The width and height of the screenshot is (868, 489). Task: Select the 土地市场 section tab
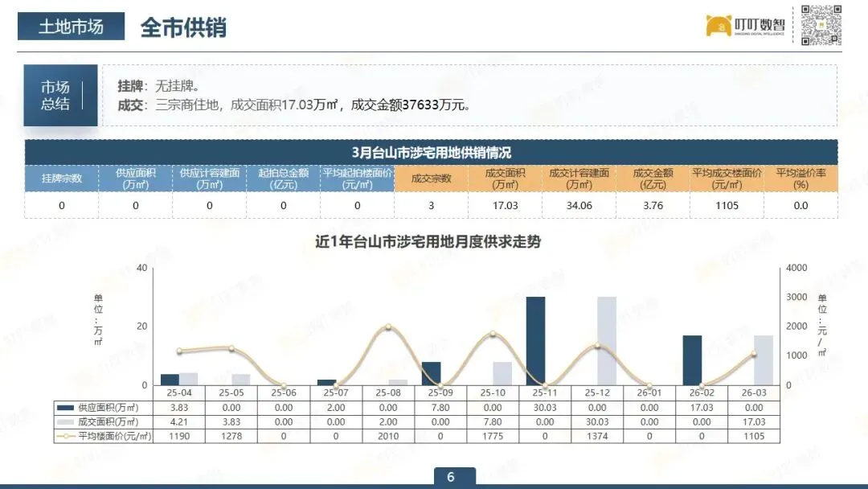click(71, 26)
